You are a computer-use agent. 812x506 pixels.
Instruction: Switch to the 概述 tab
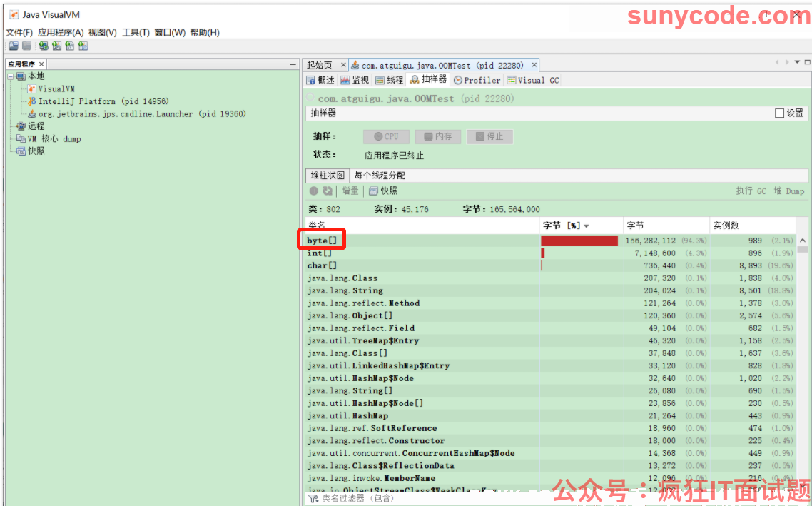pyautogui.click(x=320, y=80)
